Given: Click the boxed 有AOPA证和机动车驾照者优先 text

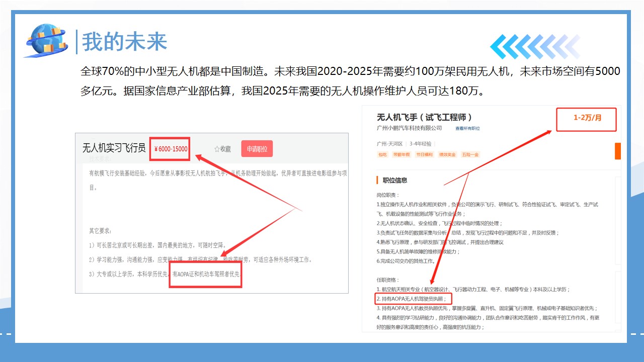Looking at the screenshot, I should (x=206, y=275).
